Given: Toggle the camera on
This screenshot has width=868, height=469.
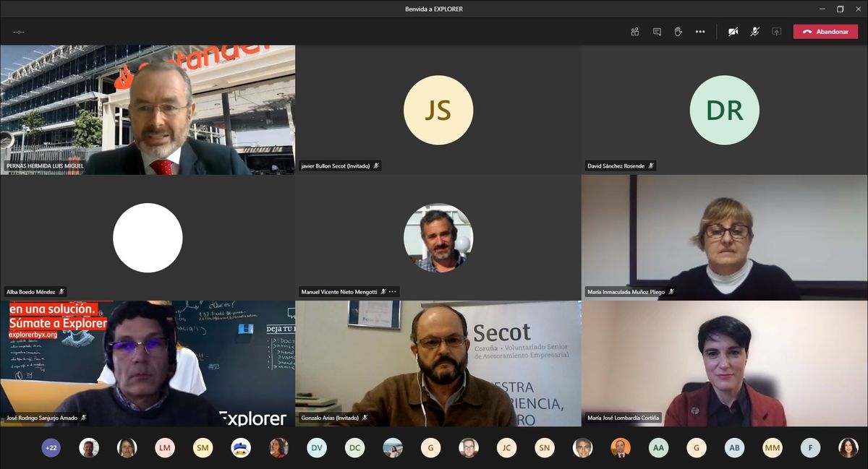Looking at the screenshot, I should click(x=733, y=32).
